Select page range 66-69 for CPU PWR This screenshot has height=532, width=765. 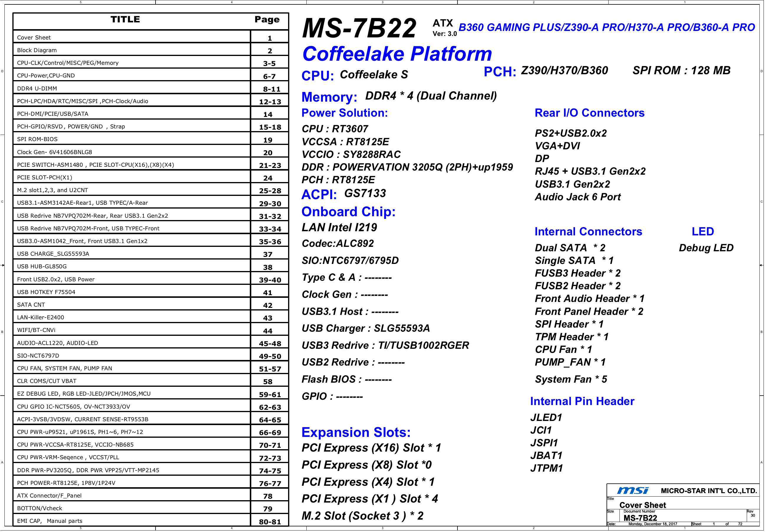(270, 433)
